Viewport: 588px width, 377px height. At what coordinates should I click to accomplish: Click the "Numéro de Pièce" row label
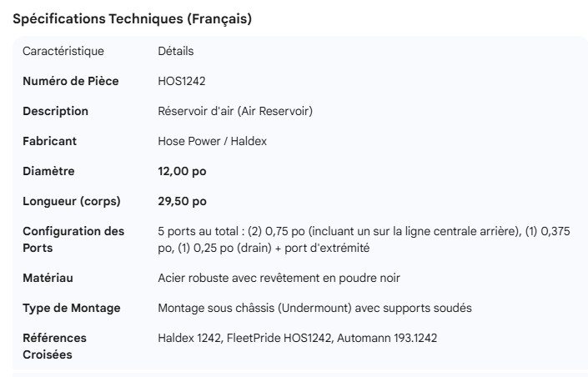70,81
